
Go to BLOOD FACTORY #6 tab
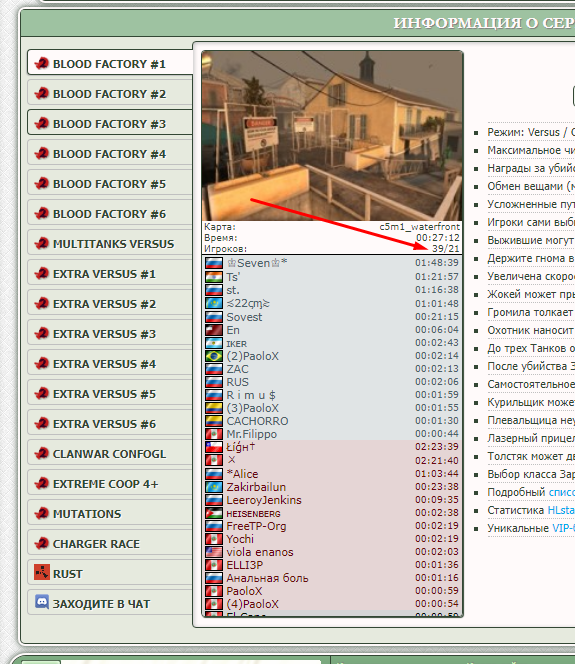(x=111, y=213)
